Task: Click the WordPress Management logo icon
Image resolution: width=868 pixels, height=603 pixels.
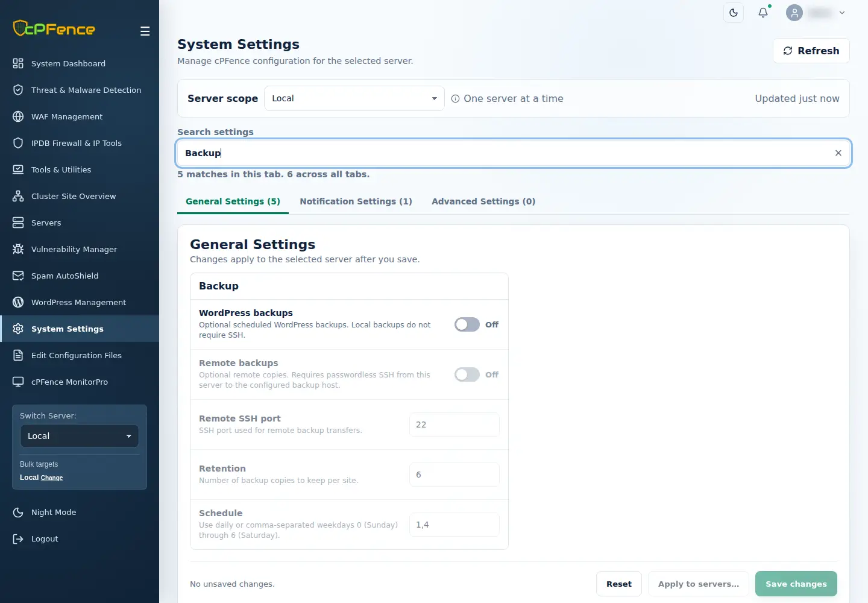Action: click(18, 302)
